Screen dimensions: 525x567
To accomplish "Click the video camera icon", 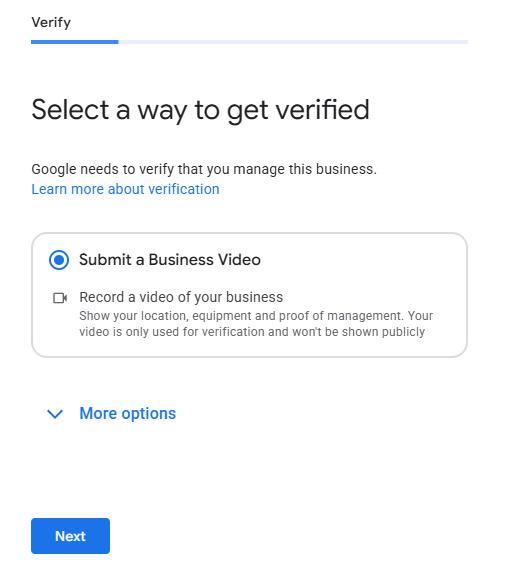I will pyautogui.click(x=60, y=298).
